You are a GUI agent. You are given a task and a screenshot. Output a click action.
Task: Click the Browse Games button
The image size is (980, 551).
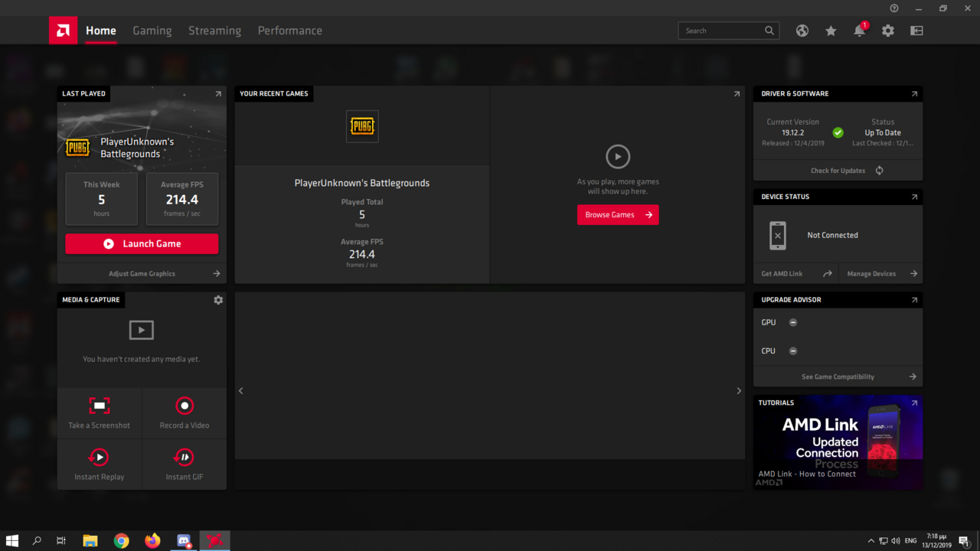pyautogui.click(x=618, y=215)
